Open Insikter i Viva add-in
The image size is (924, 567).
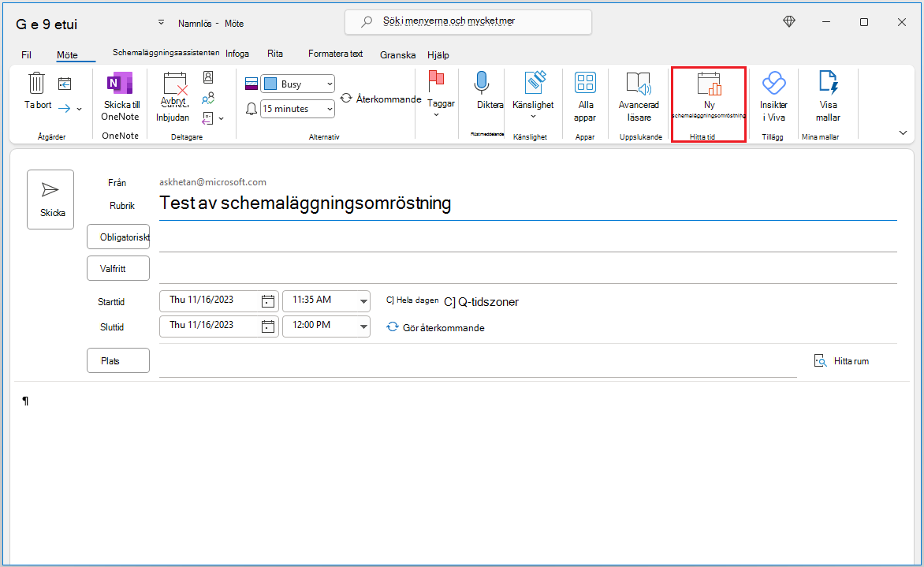tap(773, 97)
